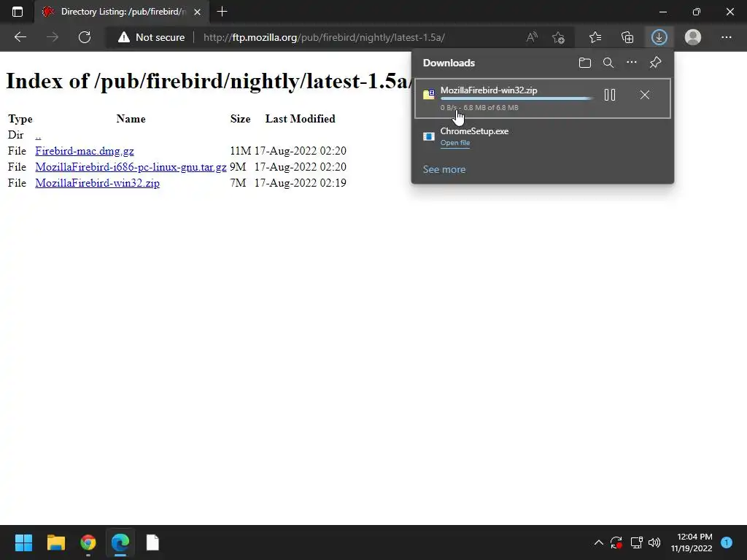View Not secure site information

coord(152,37)
